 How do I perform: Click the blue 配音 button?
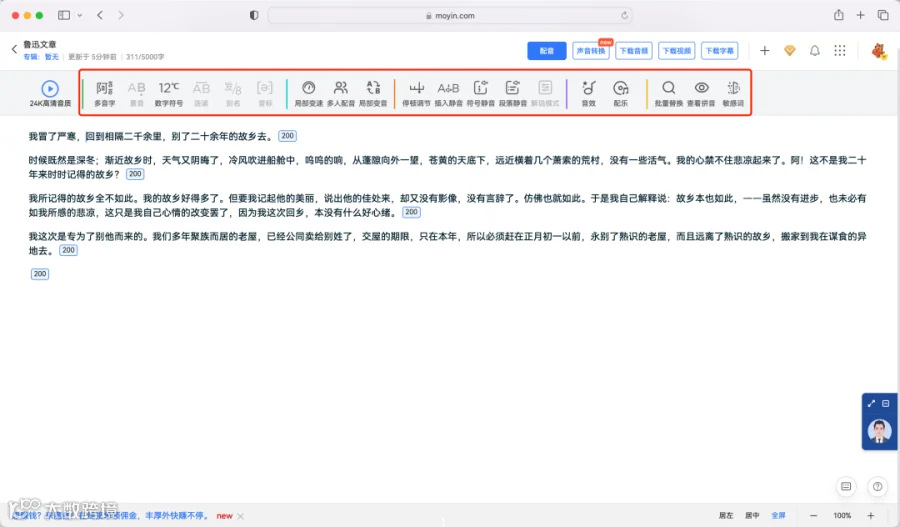pyautogui.click(x=546, y=51)
